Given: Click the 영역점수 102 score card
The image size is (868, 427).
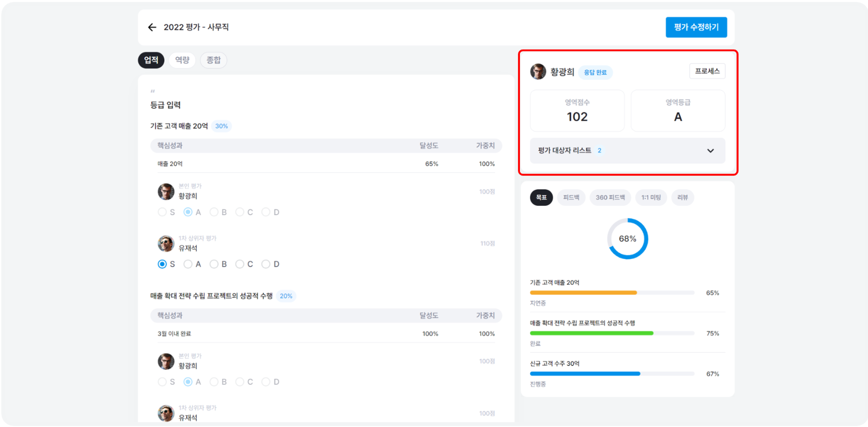Looking at the screenshot, I should click(577, 111).
